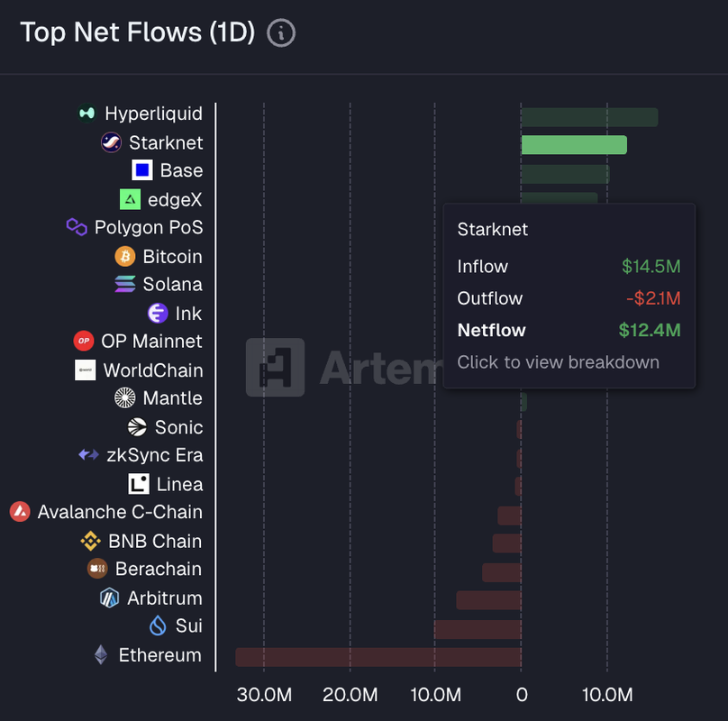Click the Hyperliquid green inflow bar
728x721 pixels.
coord(589,116)
